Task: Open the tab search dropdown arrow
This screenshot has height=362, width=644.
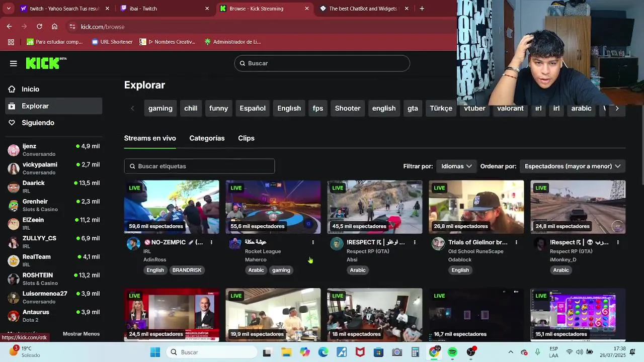Action: coord(8,9)
